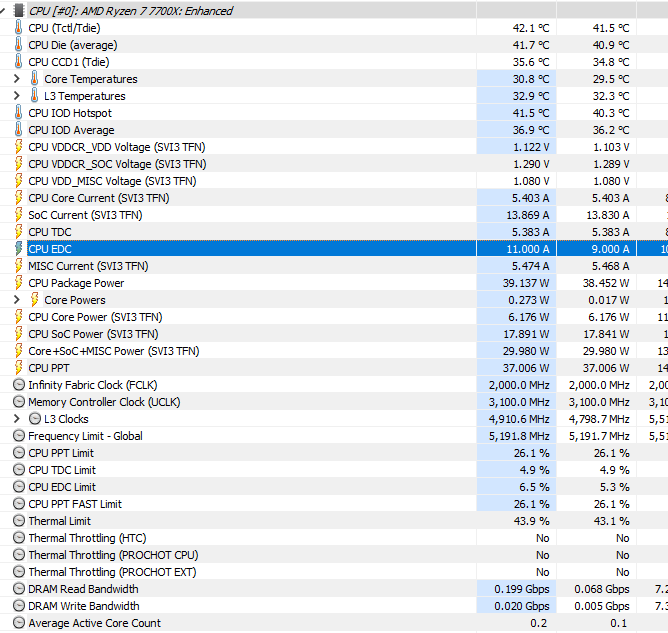Click lightning icon beside CPU Package Power

coord(18,283)
